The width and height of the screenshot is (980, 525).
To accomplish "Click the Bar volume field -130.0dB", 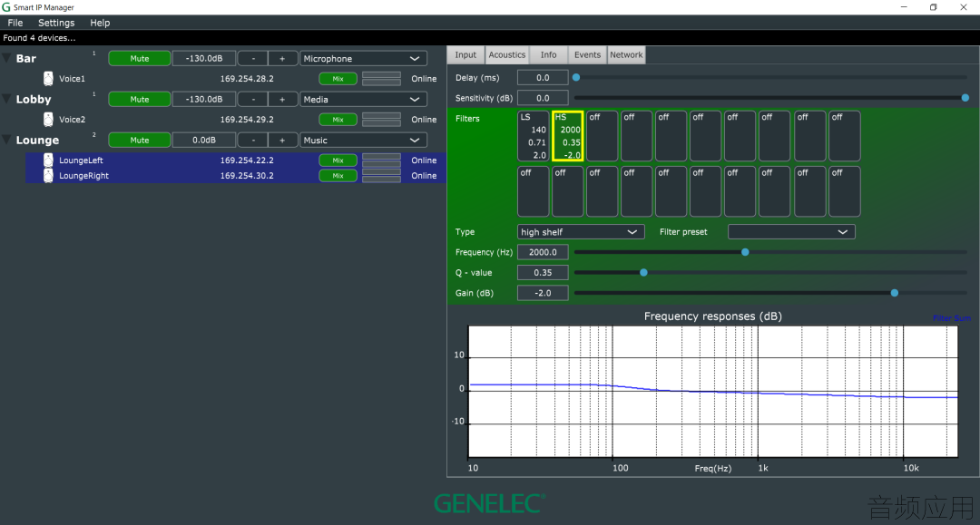I will coord(204,59).
